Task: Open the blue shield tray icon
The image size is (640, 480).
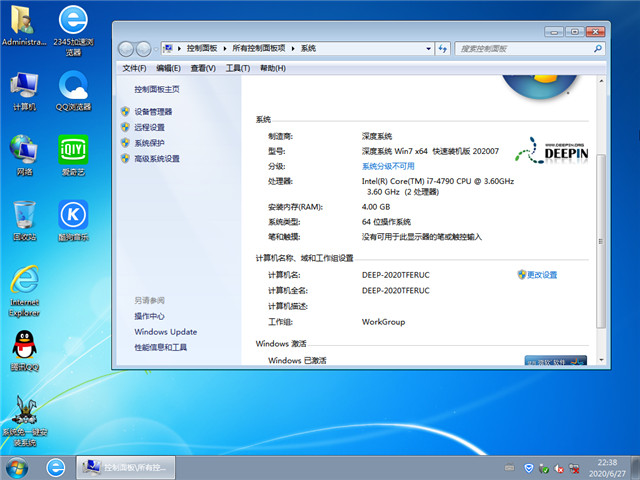Action: tap(529, 468)
